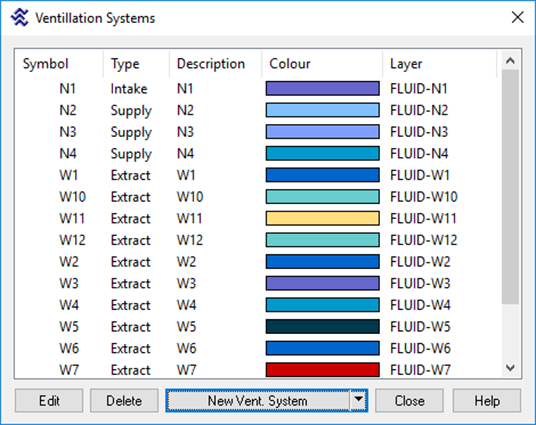Click the yellow W11 colour swatch
This screenshot has width=536, height=425.
[323, 218]
